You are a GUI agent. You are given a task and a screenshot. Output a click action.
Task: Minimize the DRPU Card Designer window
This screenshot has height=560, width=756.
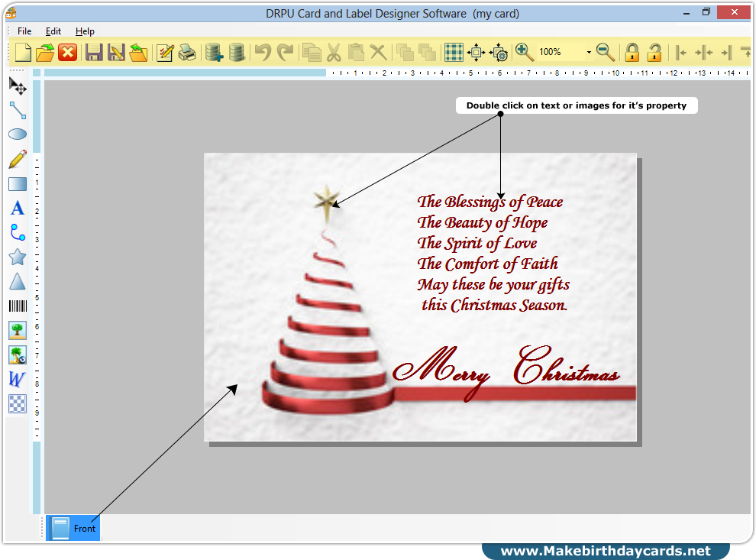[686, 12]
